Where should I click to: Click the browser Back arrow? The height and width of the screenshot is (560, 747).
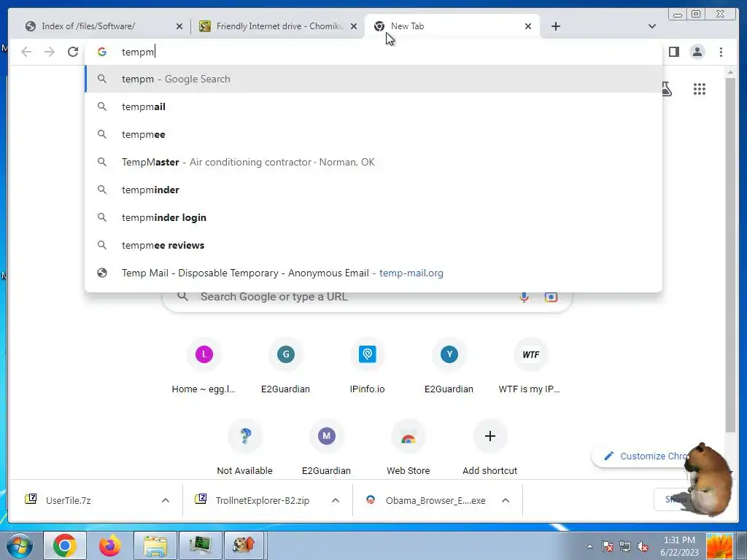26,52
